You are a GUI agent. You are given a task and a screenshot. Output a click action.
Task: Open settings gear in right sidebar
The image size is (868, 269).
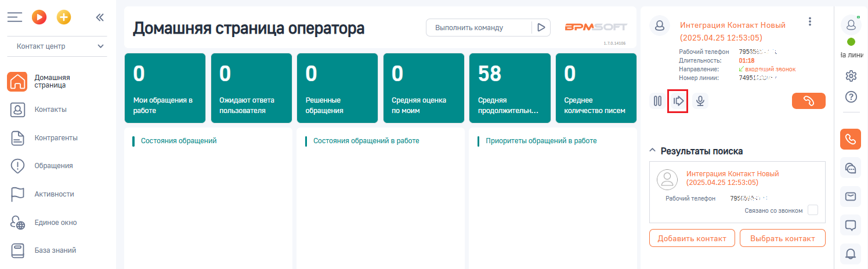[851, 75]
